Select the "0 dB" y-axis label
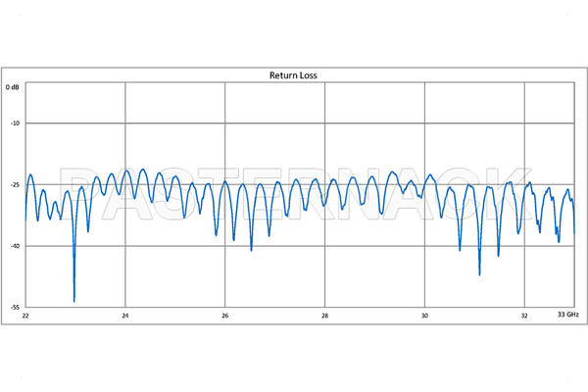The image size is (588, 392). [13, 87]
